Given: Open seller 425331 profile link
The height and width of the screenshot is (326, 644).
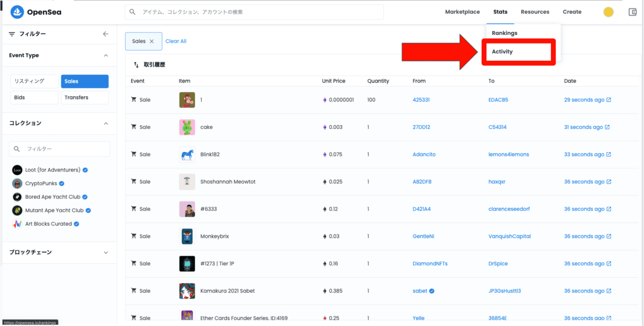Looking at the screenshot, I should pos(421,100).
